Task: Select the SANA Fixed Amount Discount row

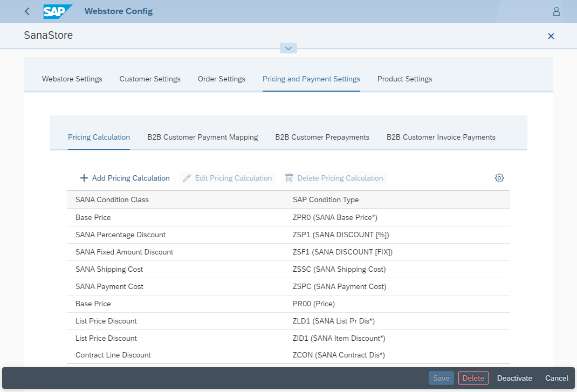Action: (288, 252)
